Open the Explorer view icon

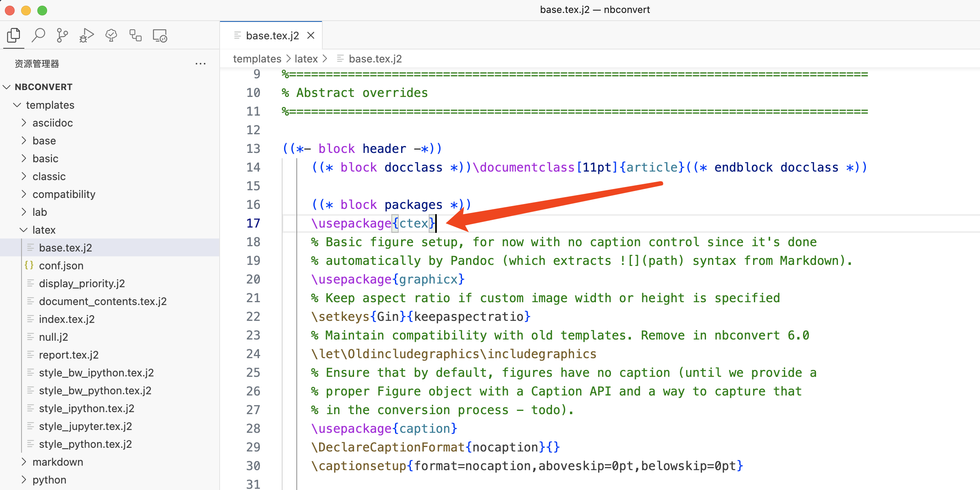pos(14,36)
